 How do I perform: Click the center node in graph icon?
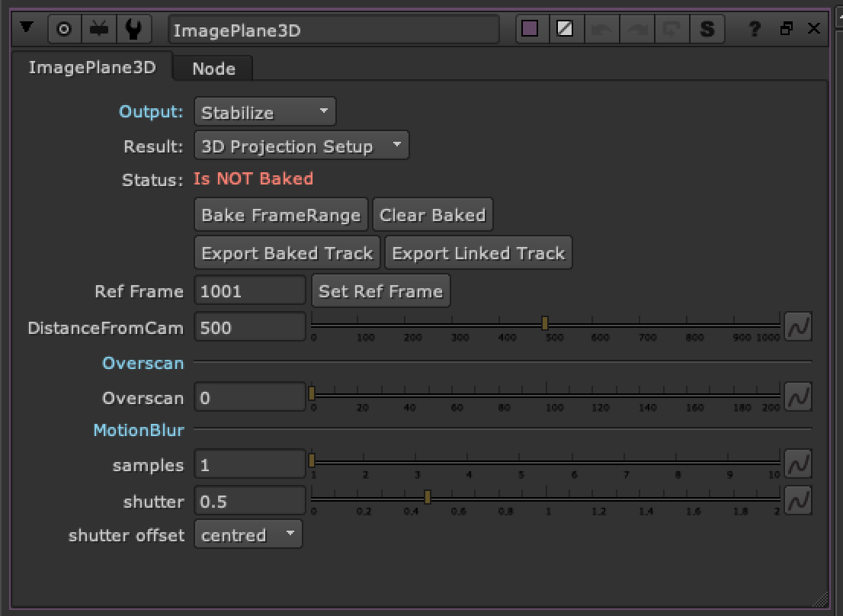64,30
